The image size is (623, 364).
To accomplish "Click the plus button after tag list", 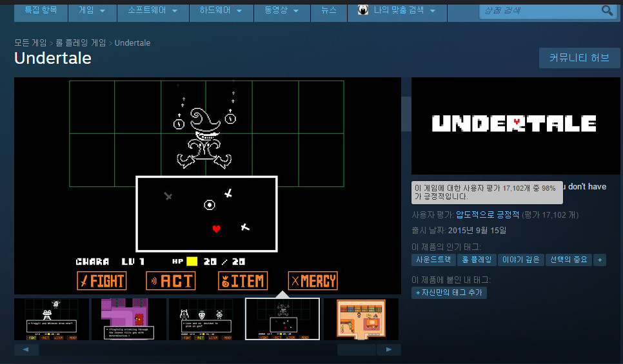I will coord(600,260).
